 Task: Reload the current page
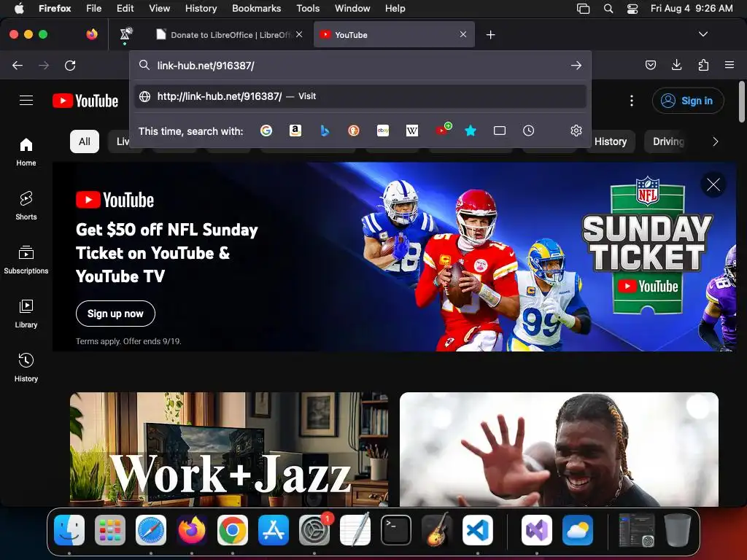(70, 65)
